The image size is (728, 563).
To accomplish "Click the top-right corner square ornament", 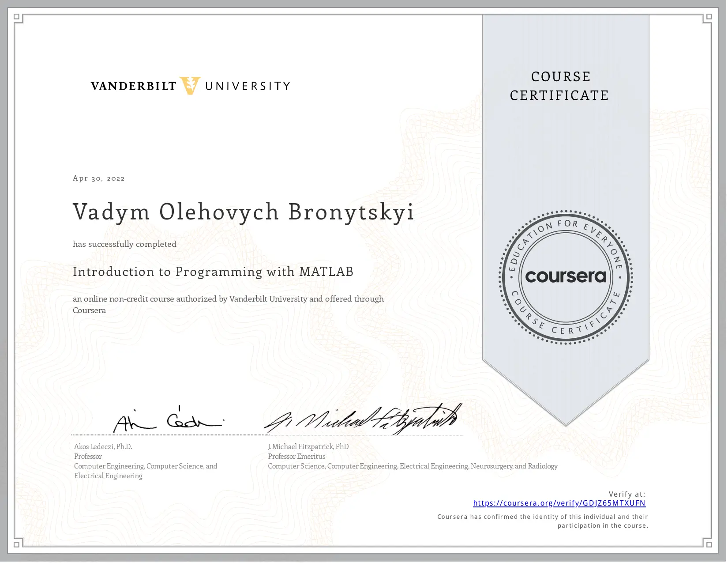I will point(709,17).
